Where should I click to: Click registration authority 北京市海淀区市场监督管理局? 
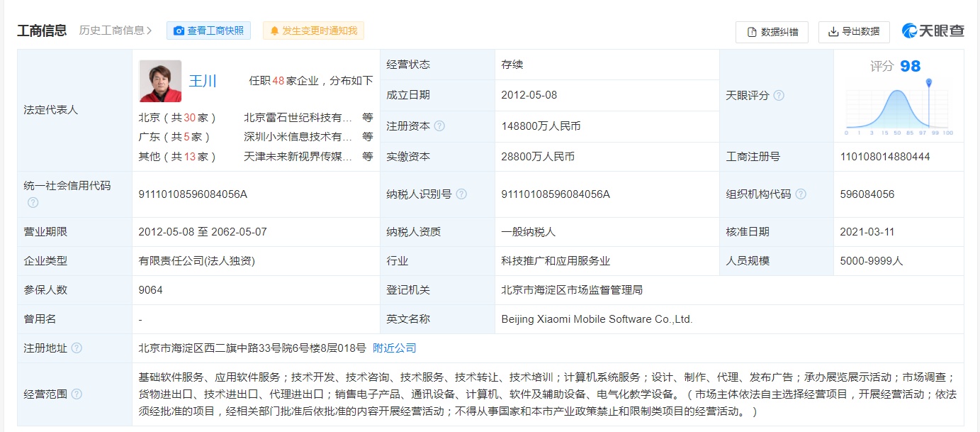tap(572, 290)
